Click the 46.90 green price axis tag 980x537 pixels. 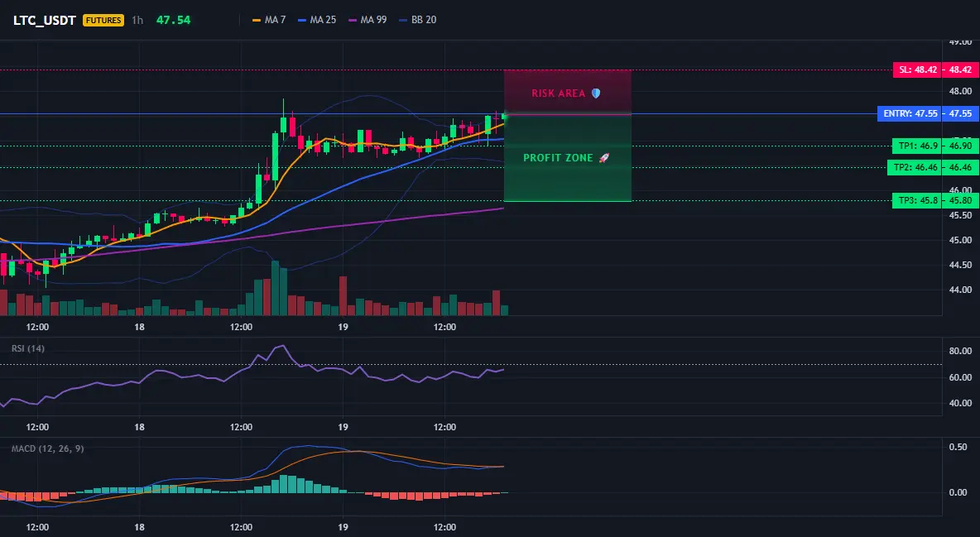(x=961, y=146)
